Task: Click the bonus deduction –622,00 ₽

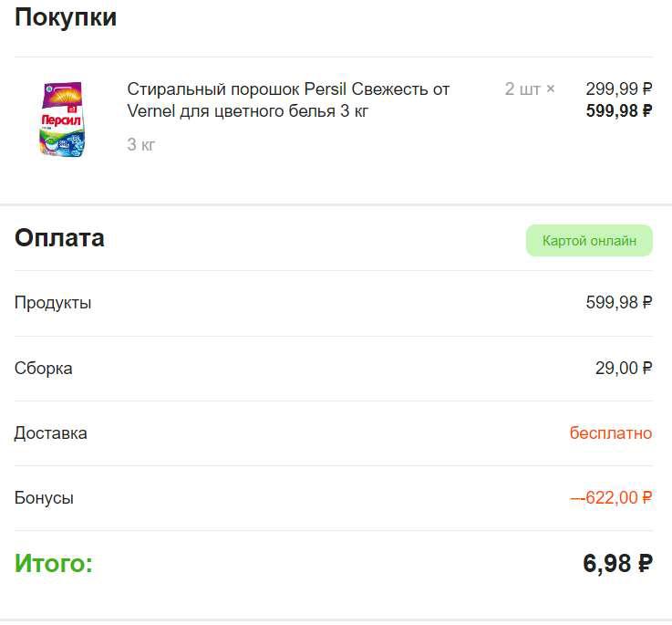Action: (611, 497)
